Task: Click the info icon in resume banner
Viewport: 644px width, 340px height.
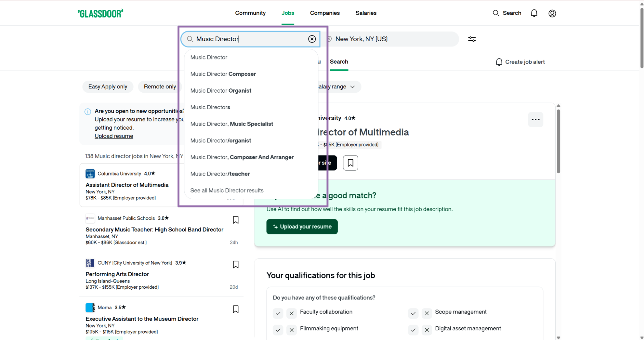Action: pyautogui.click(x=88, y=112)
